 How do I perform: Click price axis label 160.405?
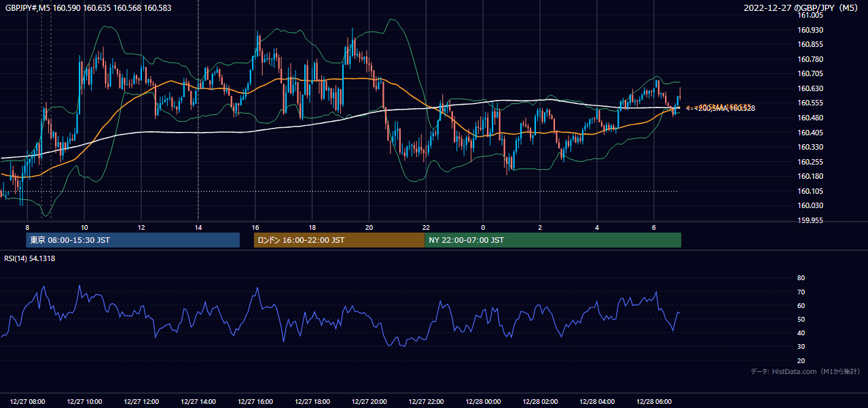click(x=810, y=133)
